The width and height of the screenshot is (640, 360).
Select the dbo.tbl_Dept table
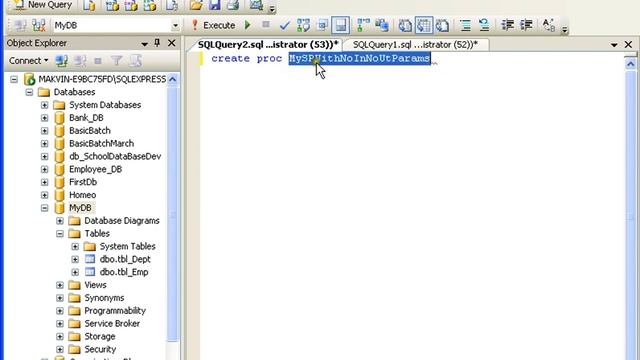point(125,259)
